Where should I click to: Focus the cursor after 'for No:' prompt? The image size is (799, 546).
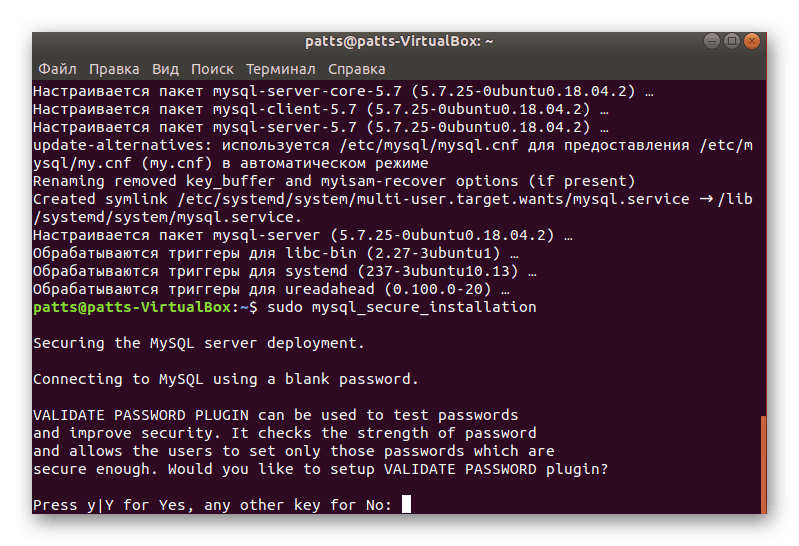406,505
